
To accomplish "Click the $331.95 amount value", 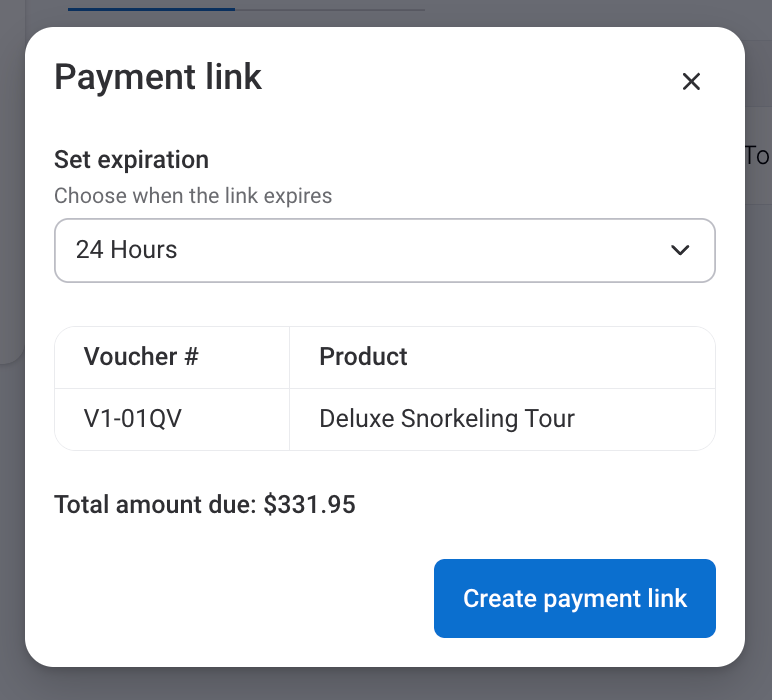I will coord(309,505).
